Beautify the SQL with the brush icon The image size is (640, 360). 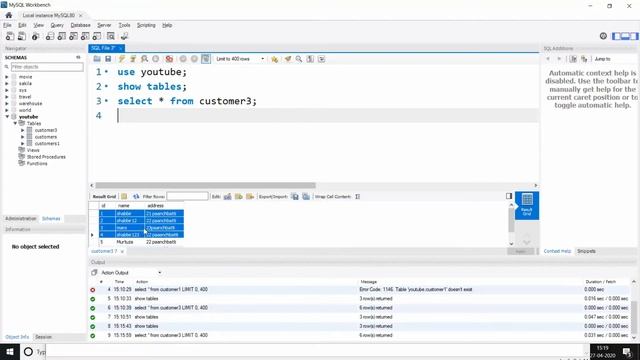coord(288,59)
